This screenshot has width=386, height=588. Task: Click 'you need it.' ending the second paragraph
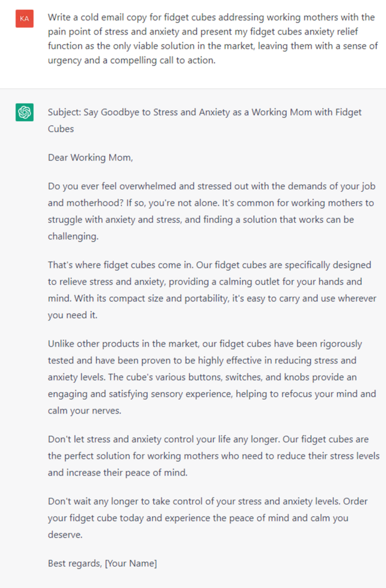[x=72, y=315]
